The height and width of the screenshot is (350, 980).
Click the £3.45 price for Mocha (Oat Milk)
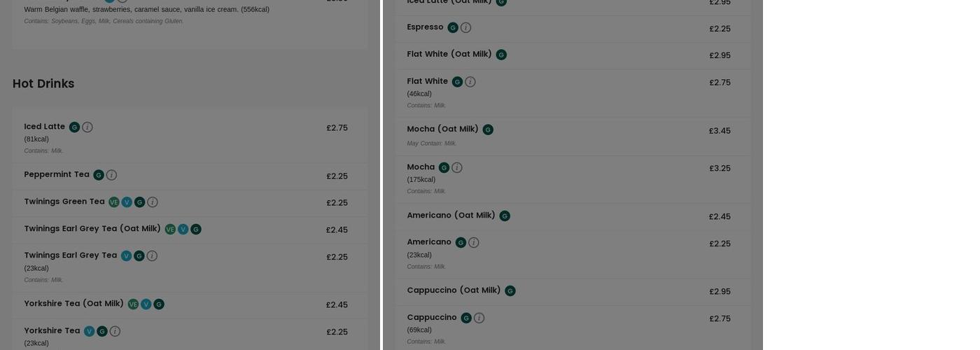click(x=720, y=131)
